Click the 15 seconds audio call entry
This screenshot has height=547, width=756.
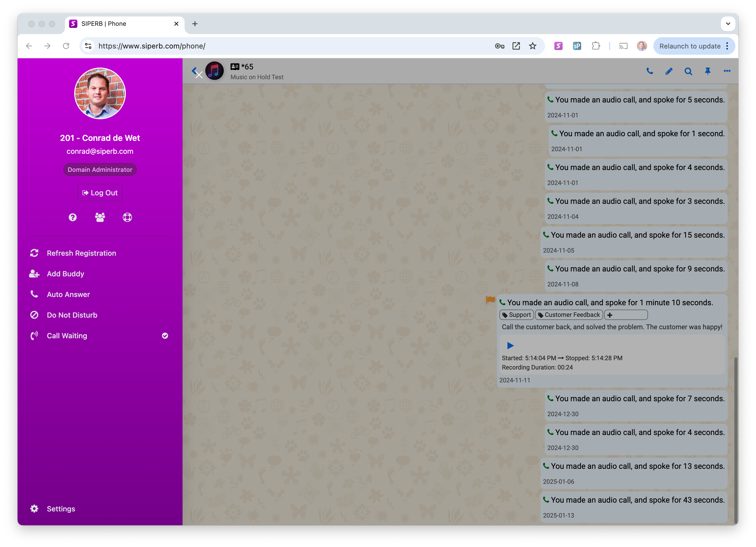[634, 242]
